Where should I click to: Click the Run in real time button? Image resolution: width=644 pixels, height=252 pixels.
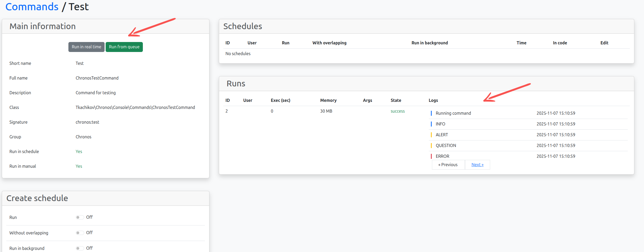pyautogui.click(x=86, y=47)
